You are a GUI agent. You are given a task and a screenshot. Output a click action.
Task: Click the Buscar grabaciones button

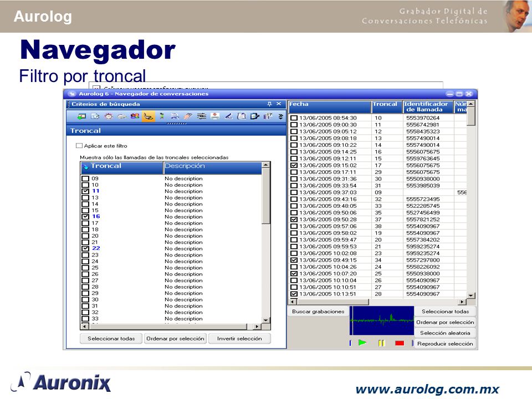tap(318, 311)
